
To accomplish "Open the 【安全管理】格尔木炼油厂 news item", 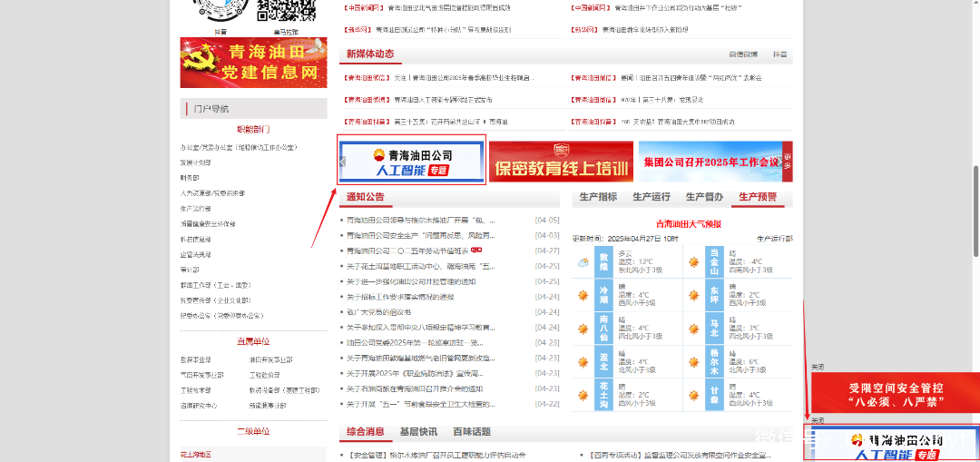I will pyautogui.click(x=436, y=455).
